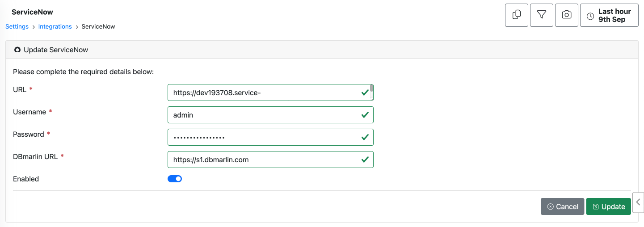Click the green Update button

pos(608,206)
